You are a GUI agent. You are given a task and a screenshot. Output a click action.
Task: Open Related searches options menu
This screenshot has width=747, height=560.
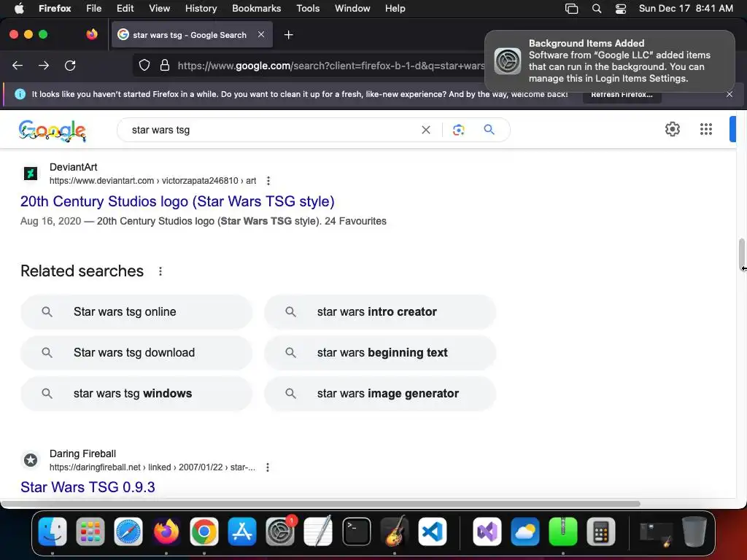[160, 271]
